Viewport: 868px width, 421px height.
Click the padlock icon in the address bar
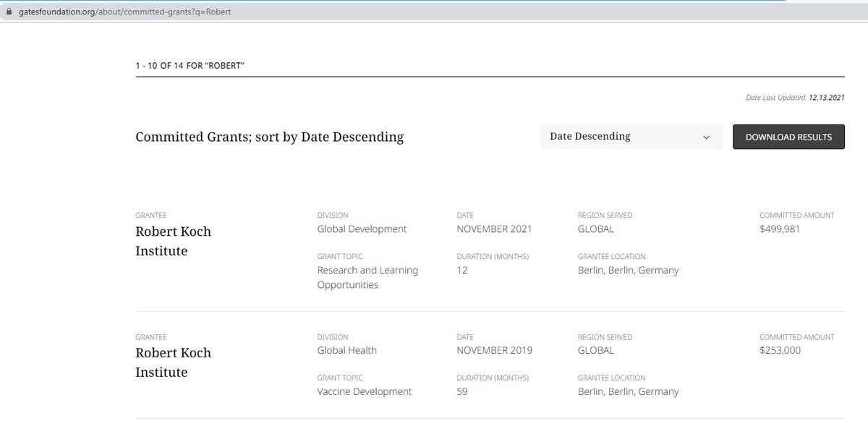(9, 12)
